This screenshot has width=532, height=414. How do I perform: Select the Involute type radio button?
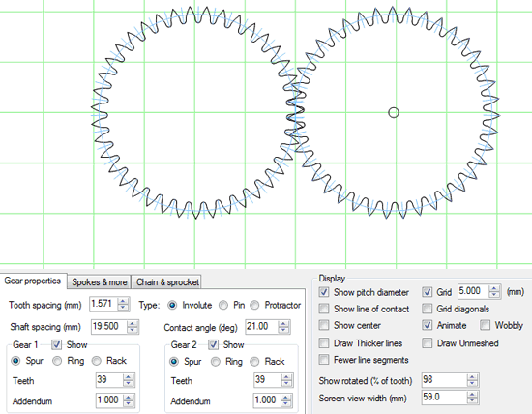172,305
